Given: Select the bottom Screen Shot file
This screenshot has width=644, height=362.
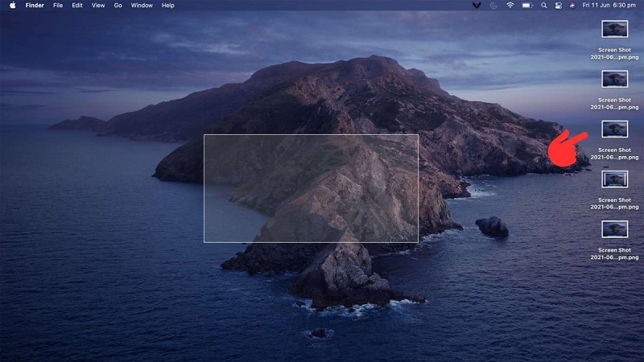Looking at the screenshot, I should (614, 229).
